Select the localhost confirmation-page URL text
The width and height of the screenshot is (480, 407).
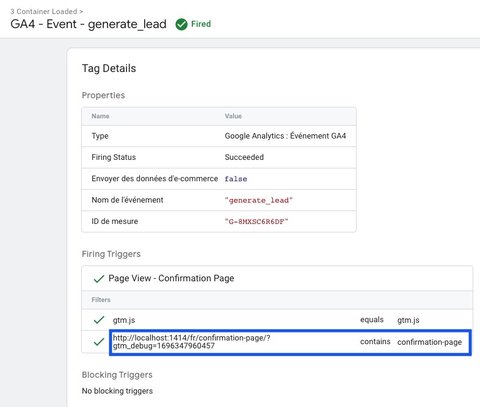click(x=191, y=342)
